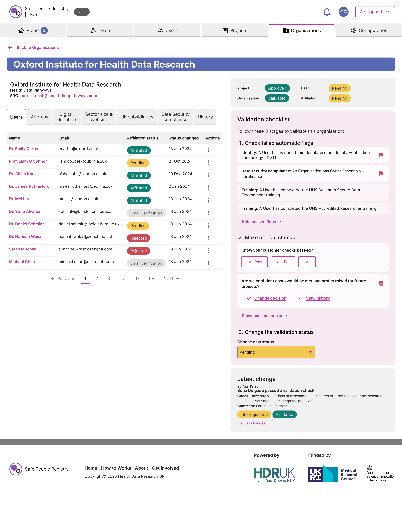402x532 pixels.
Task: Go to the Users navigation tab
Action: click(167, 31)
